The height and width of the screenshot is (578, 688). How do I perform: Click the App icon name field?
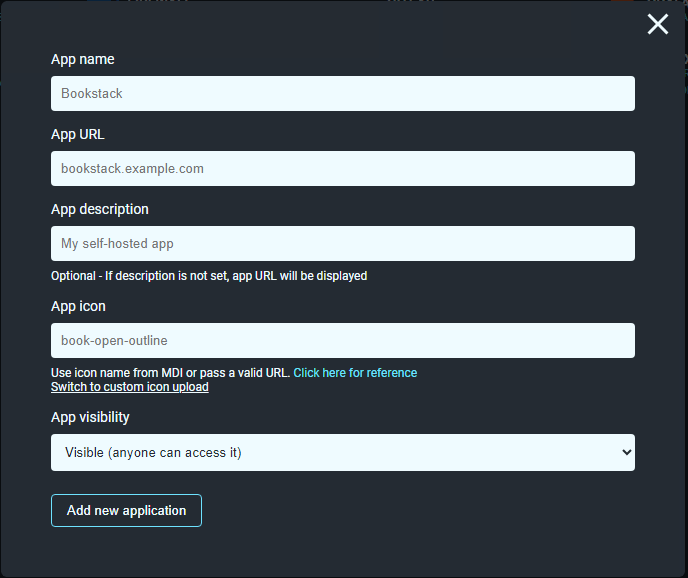coord(342,341)
